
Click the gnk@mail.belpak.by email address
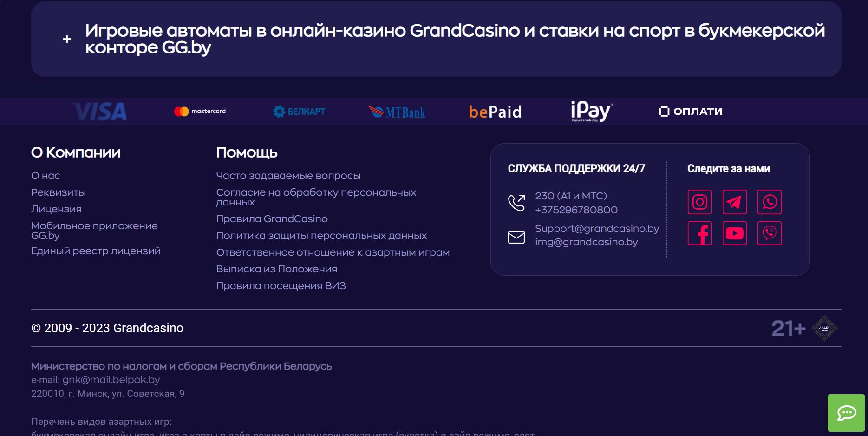coord(111,380)
